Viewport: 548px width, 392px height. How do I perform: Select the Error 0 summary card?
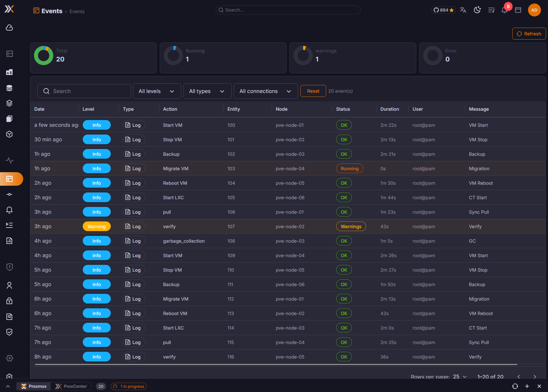482,58
